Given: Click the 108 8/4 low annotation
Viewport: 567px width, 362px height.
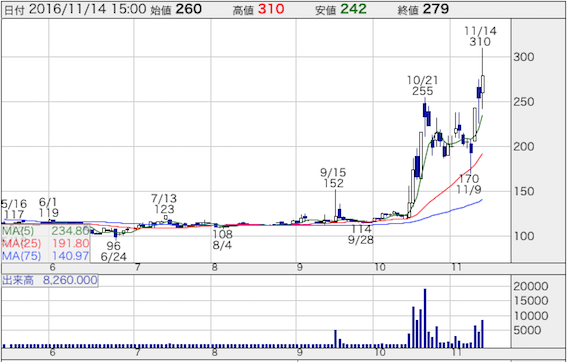Looking at the screenshot, I should click(222, 239).
